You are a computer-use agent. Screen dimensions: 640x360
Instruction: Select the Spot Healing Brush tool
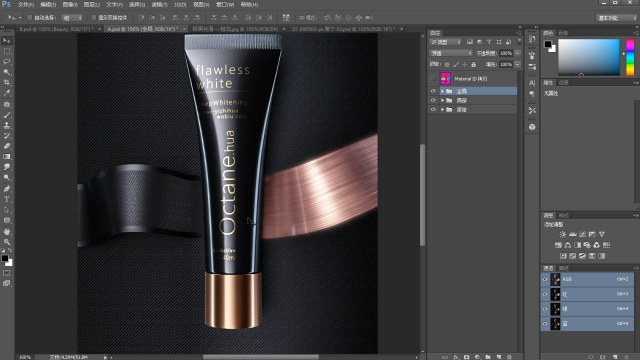(x=7, y=104)
